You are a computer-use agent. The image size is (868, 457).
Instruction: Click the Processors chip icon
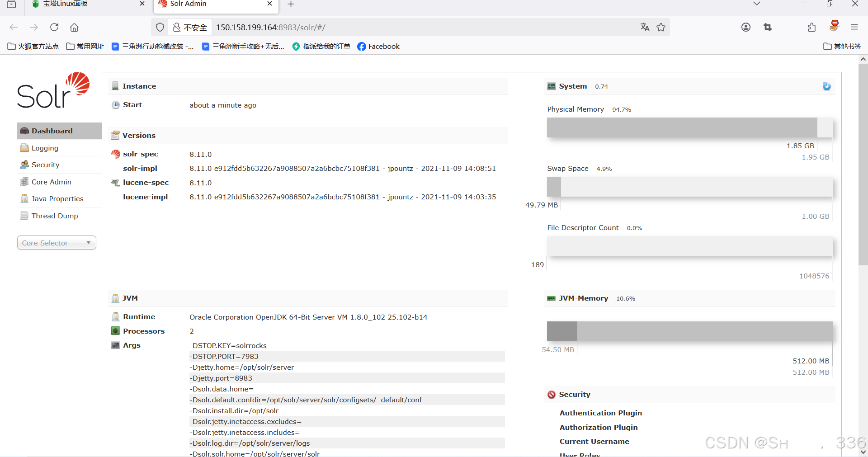(116, 331)
